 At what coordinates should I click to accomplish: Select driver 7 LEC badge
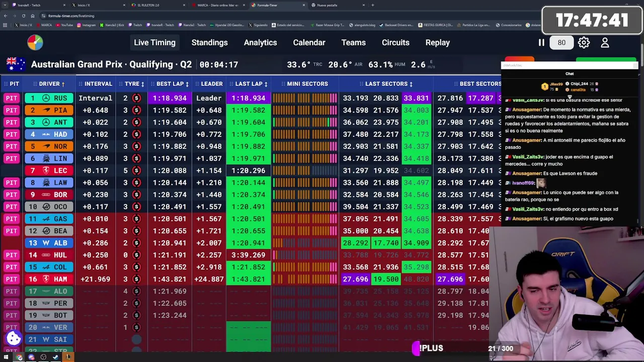[49, 170]
